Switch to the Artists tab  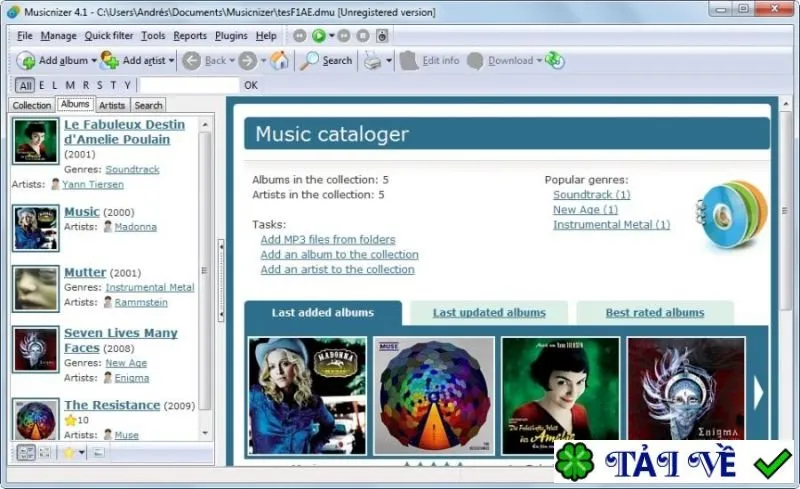pos(112,105)
